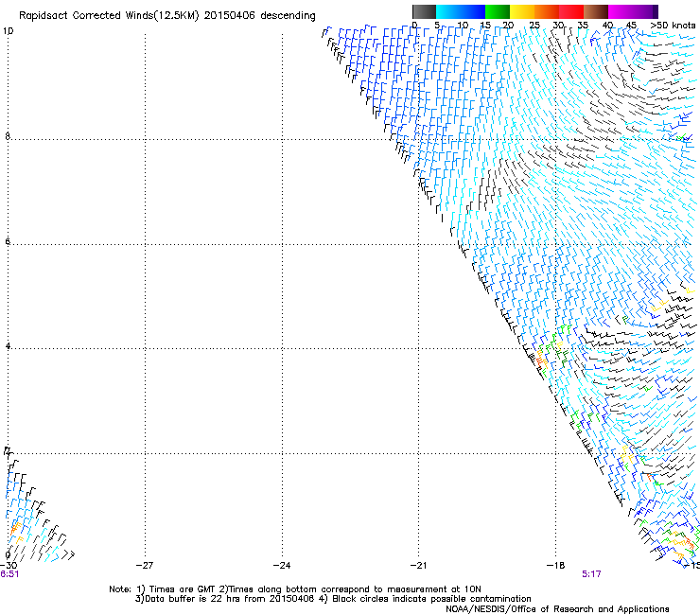Click the blue 10–15 knots color segment
700x615 pixels.
click(473, 11)
